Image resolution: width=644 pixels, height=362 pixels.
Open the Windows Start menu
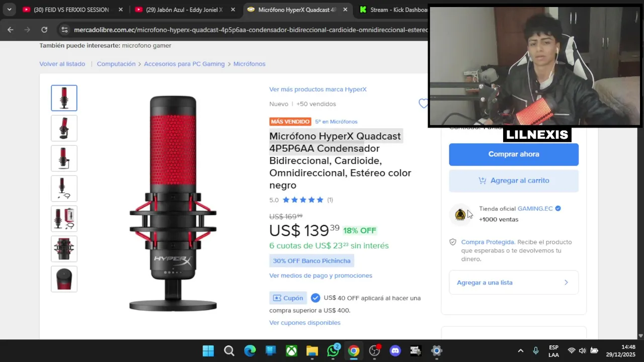click(x=208, y=351)
